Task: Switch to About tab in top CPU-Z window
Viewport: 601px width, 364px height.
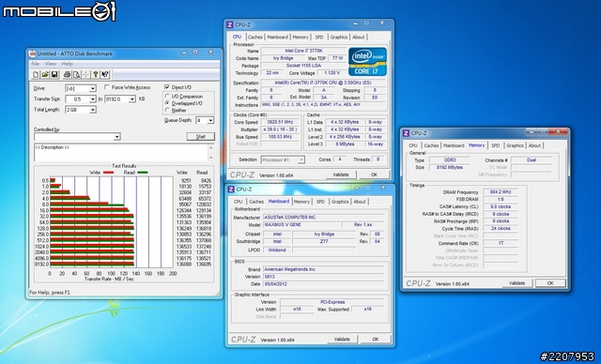Action: pyautogui.click(x=359, y=38)
